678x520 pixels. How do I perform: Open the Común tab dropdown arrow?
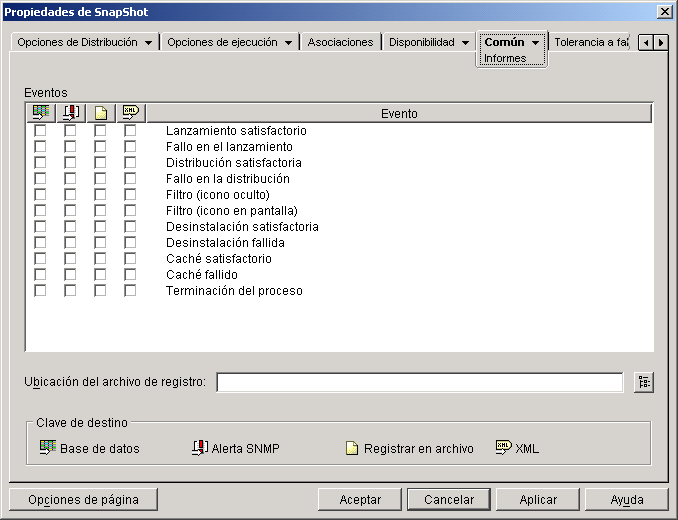pyautogui.click(x=535, y=43)
